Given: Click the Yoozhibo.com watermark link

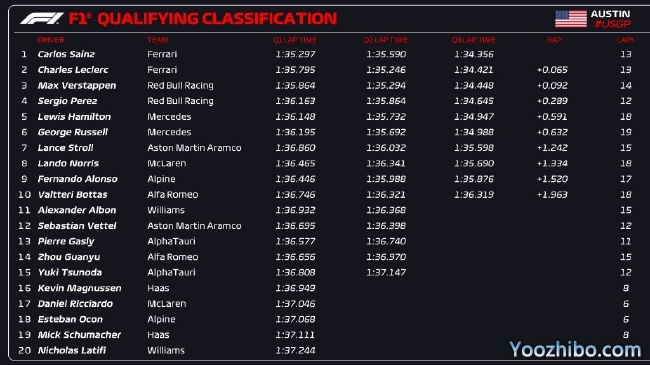Looking at the screenshot, I should (x=575, y=349).
